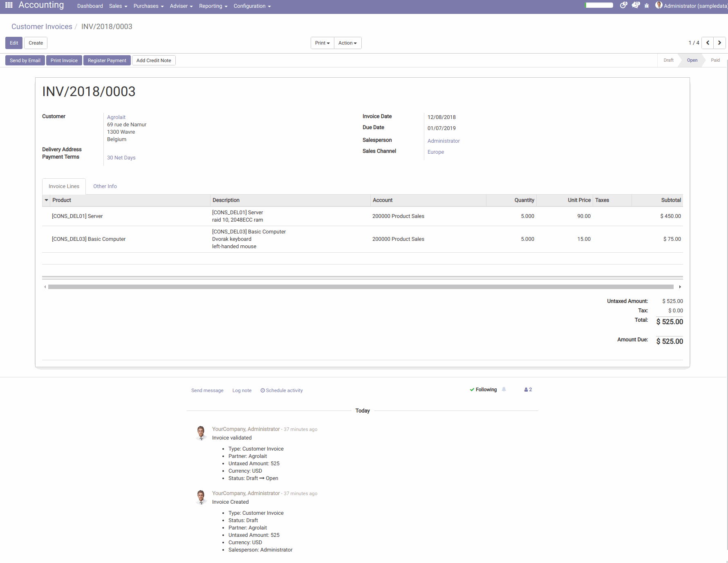Navigate to next invoice record

719,43
